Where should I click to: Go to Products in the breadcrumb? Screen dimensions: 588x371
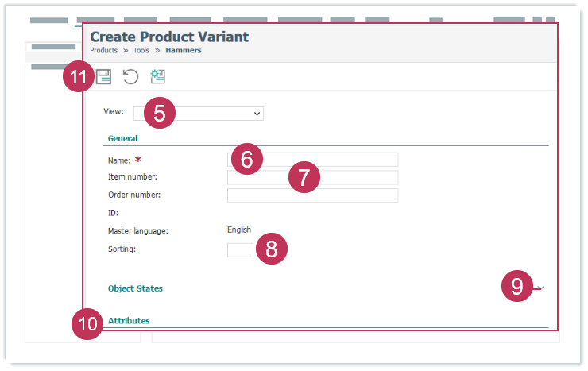pos(103,50)
